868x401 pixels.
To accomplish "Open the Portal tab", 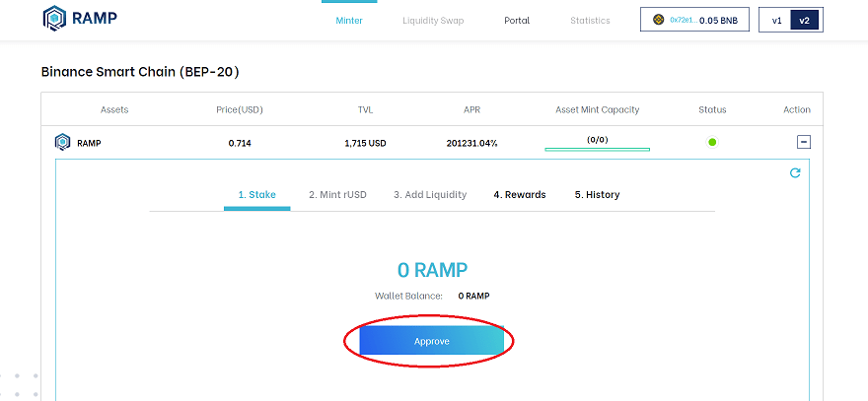I will [517, 21].
